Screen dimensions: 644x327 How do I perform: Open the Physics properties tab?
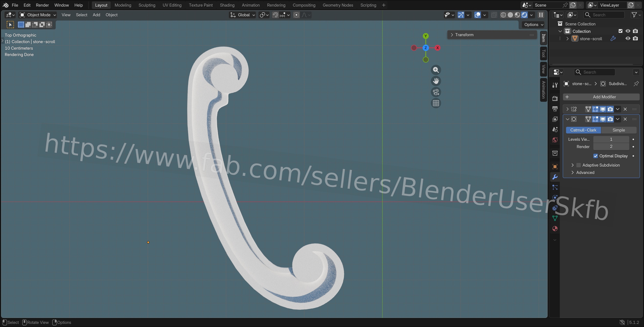(555, 197)
